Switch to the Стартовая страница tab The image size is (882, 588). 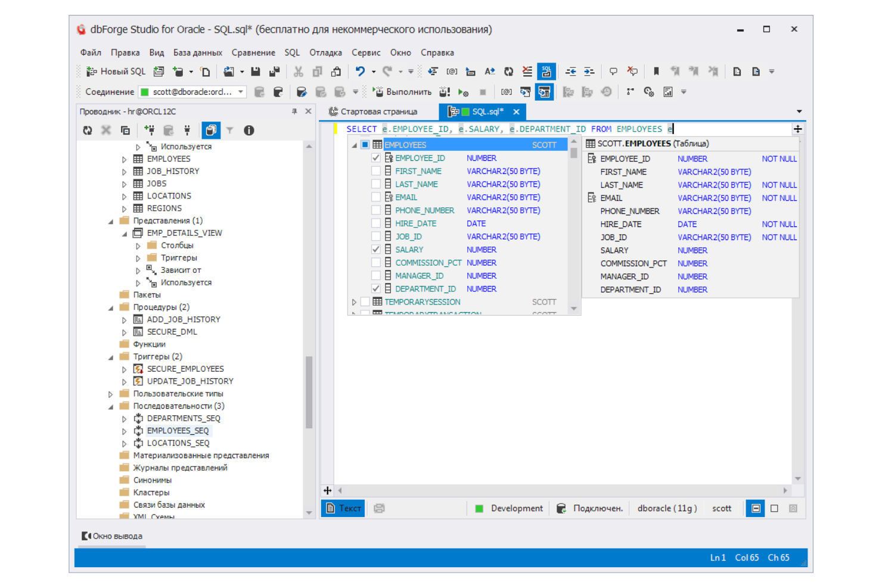[374, 111]
